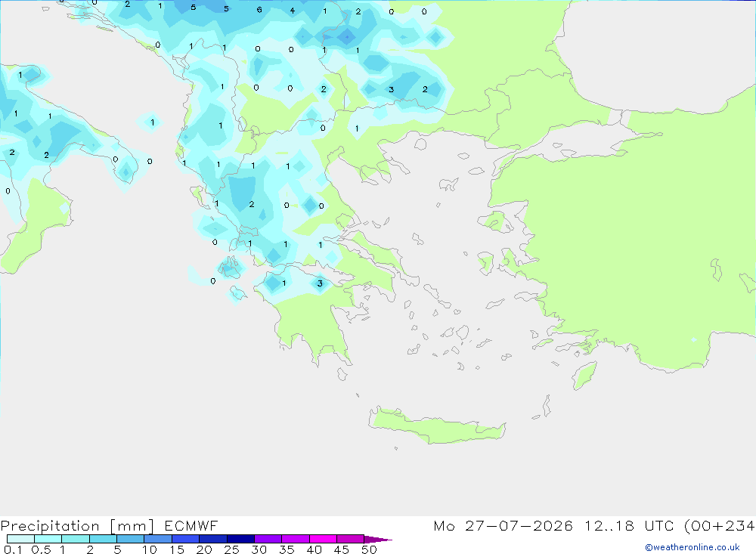Pick the 35–40 mm violet legend swatch
756x554 pixels.
pos(295,539)
